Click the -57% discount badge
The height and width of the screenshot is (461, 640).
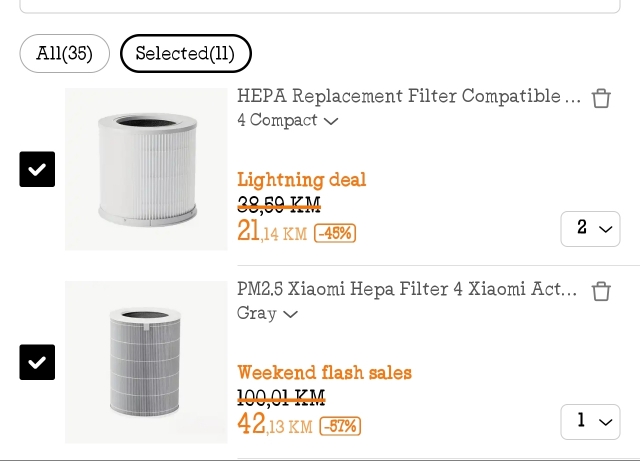(x=340, y=427)
